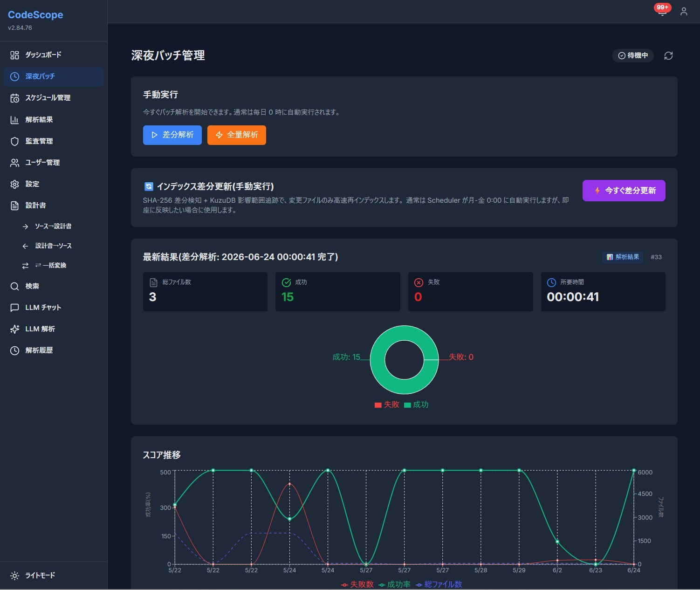Toggle 総ファイル数 series in score chart legend

(x=439, y=584)
